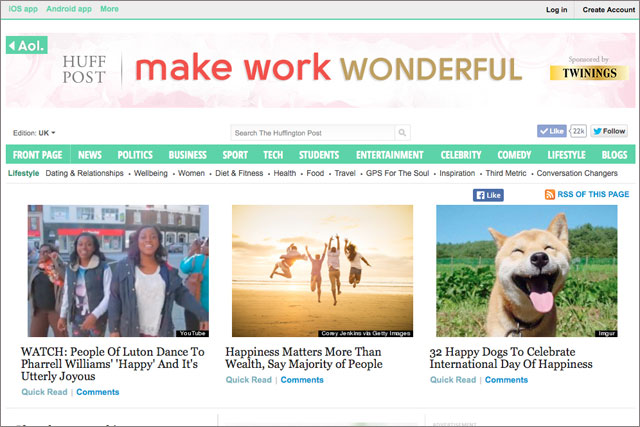The width and height of the screenshot is (640, 427).
Task: Click the Aol. logo badge
Action: 27,45
